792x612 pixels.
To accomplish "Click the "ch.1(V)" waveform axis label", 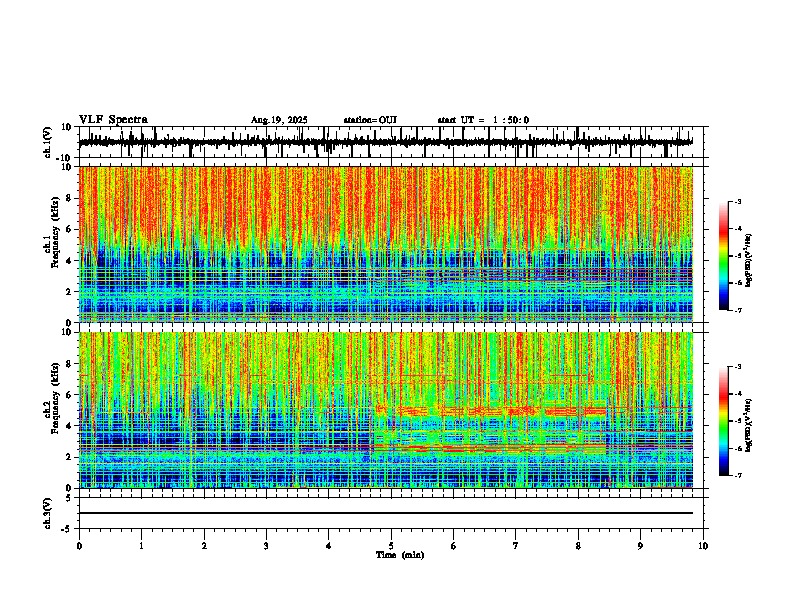I will (48, 142).
